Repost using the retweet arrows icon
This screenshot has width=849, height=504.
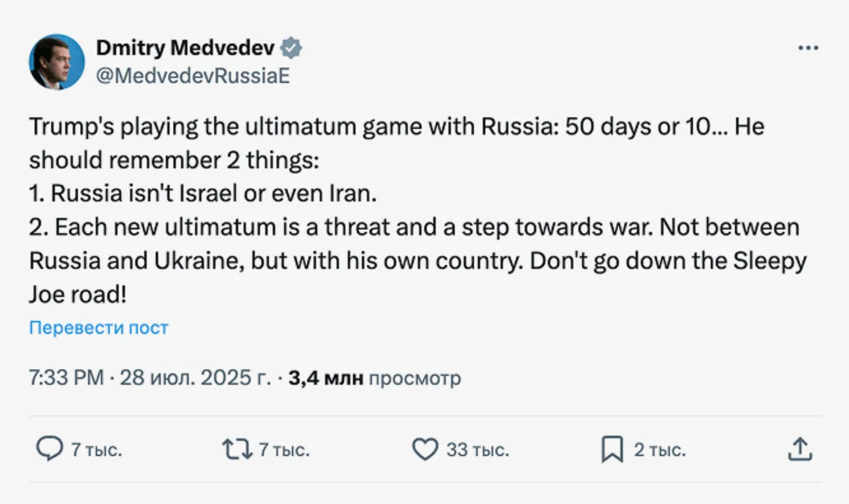click(x=237, y=449)
